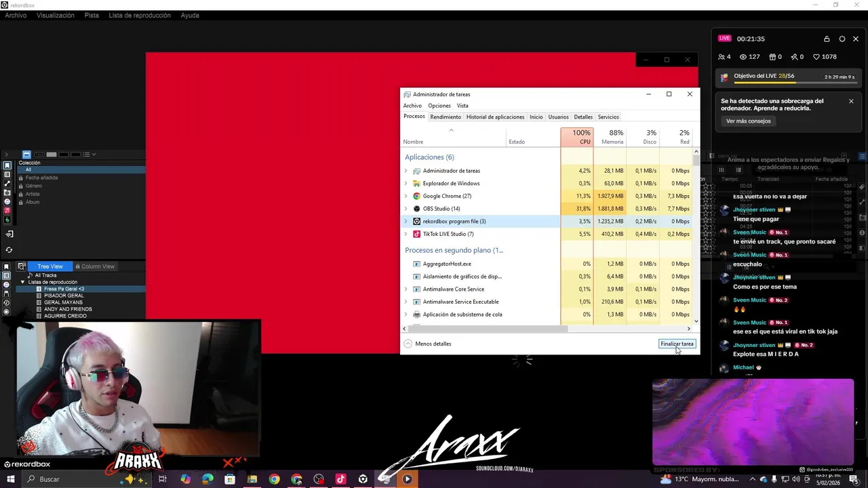868x488 pixels.
Task: Toggle the TikTok LIVE panel lock icon
Action: (x=827, y=39)
